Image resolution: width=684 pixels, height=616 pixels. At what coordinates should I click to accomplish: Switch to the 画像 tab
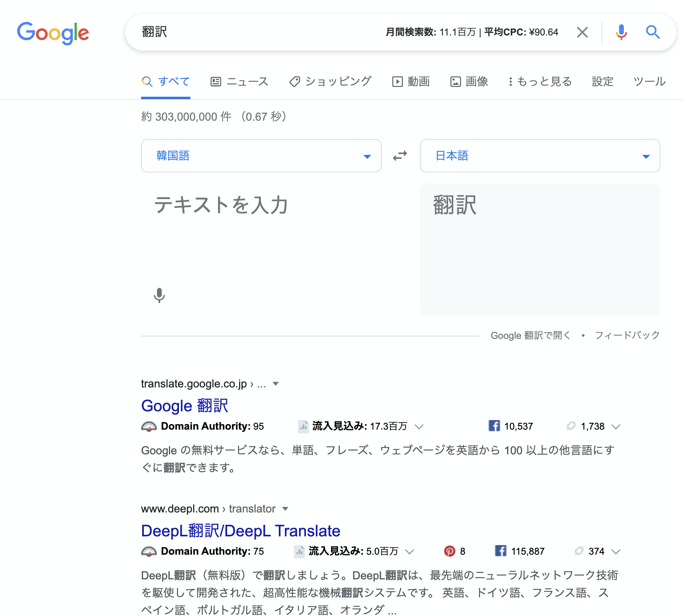pos(469,82)
